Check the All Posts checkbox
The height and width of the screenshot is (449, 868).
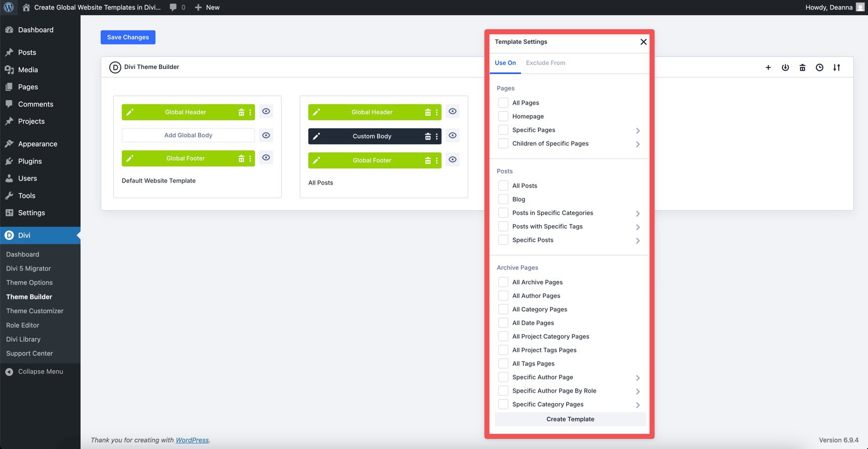(x=503, y=186)
